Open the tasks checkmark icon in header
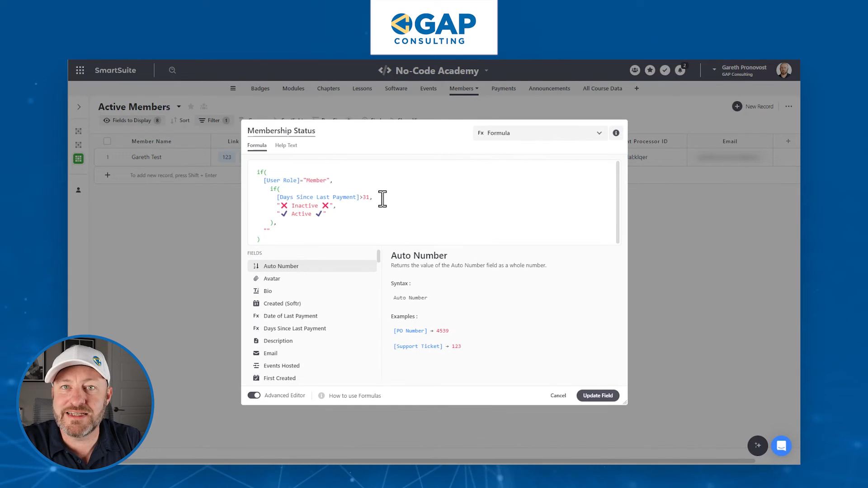 (665, 70)
